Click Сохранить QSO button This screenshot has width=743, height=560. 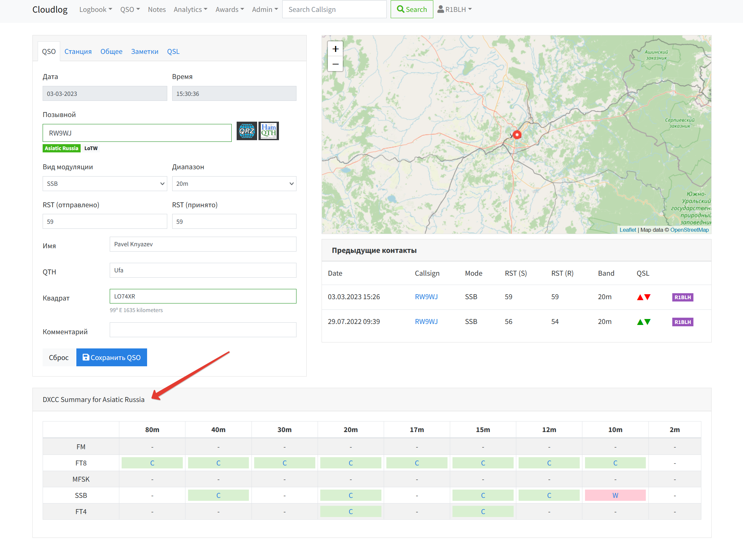tap(111, 357)
